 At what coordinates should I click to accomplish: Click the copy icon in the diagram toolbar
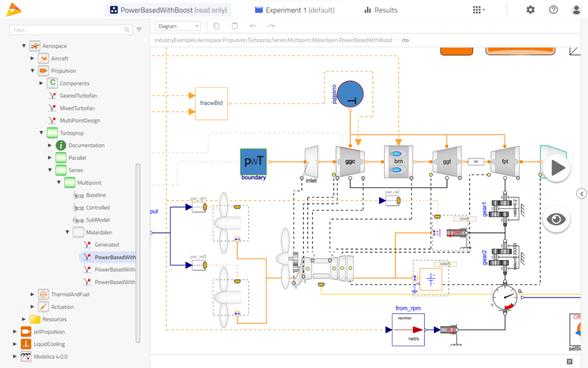point(216,26)
